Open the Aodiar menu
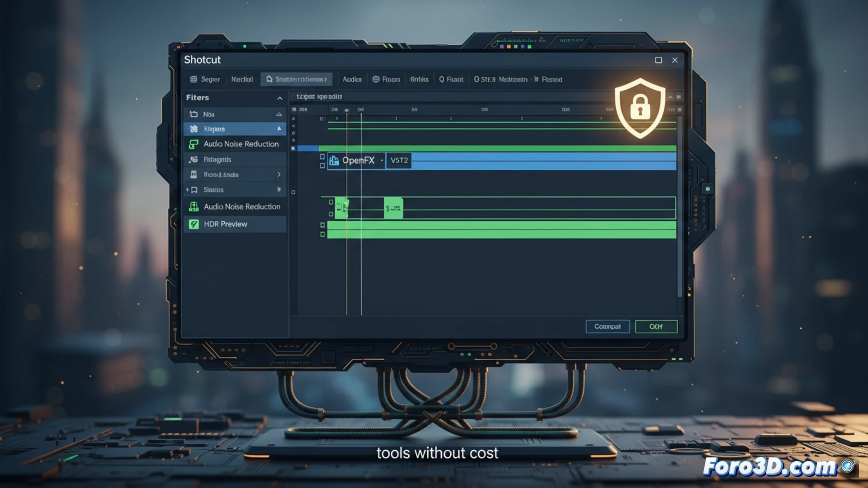Screen dimensions: 868x488 [352, 79]
